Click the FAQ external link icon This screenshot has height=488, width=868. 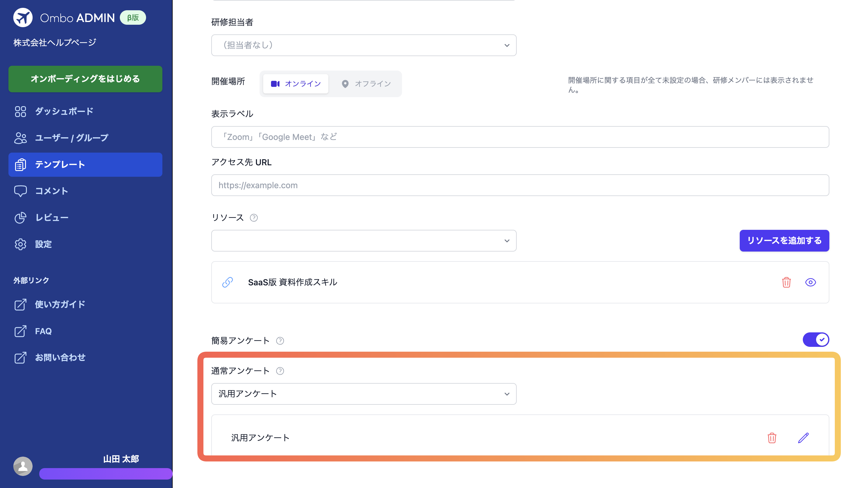click(x=20, y=331)
